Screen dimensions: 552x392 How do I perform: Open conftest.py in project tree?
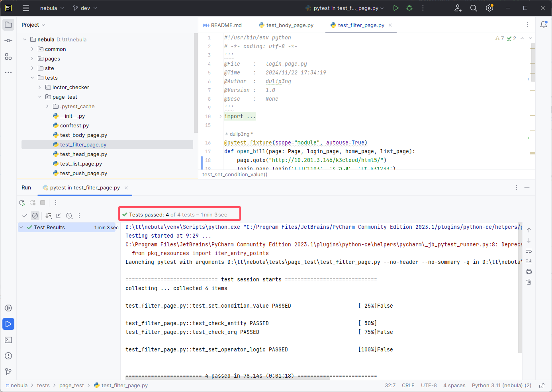coord(74,125)
